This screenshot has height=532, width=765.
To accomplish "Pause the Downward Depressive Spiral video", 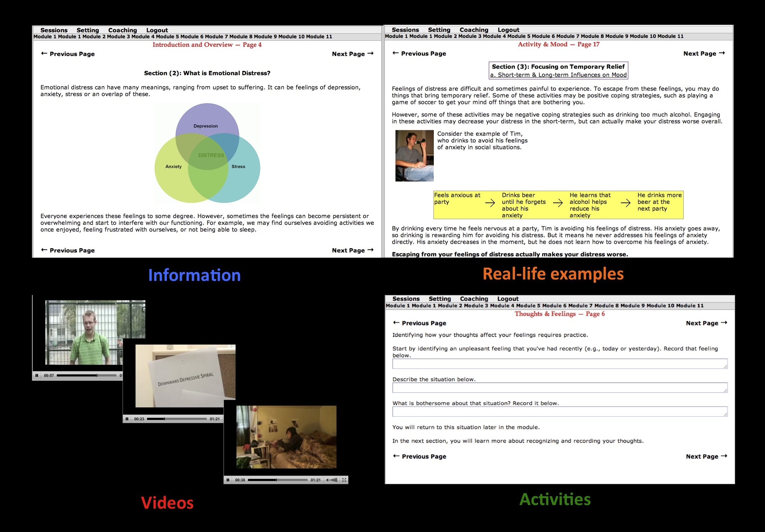I will tap(127, 419).
